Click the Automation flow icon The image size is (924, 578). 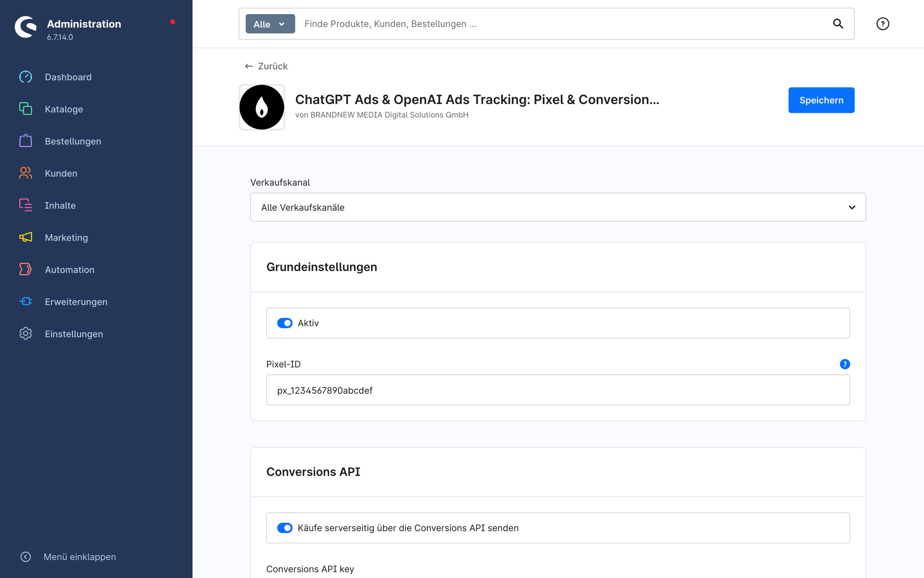[x=26, y=269]
